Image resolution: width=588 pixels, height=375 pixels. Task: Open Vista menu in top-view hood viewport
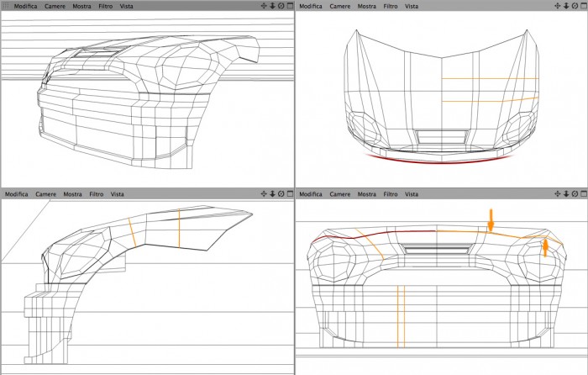coord(412,7)
